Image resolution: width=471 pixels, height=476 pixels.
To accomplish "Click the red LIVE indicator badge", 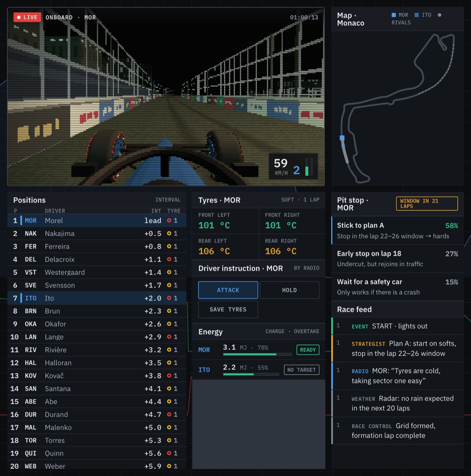I will [27, 17].
